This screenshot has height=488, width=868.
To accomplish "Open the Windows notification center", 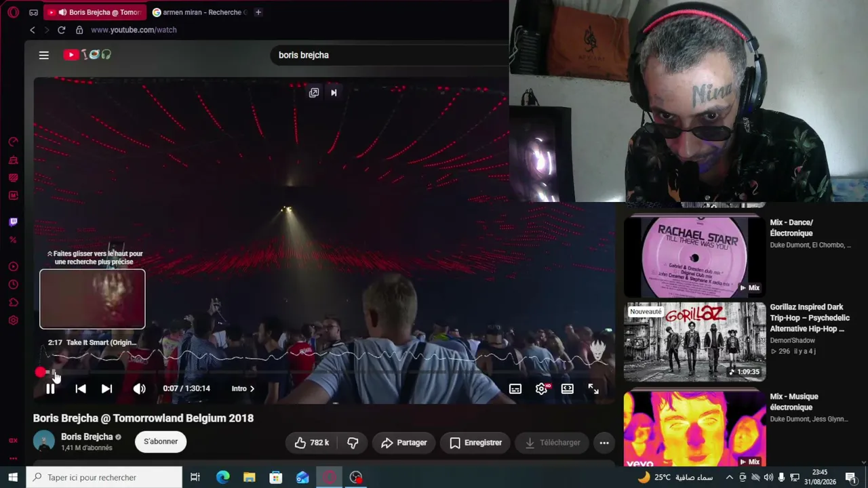I will click(x=850, y=477).
